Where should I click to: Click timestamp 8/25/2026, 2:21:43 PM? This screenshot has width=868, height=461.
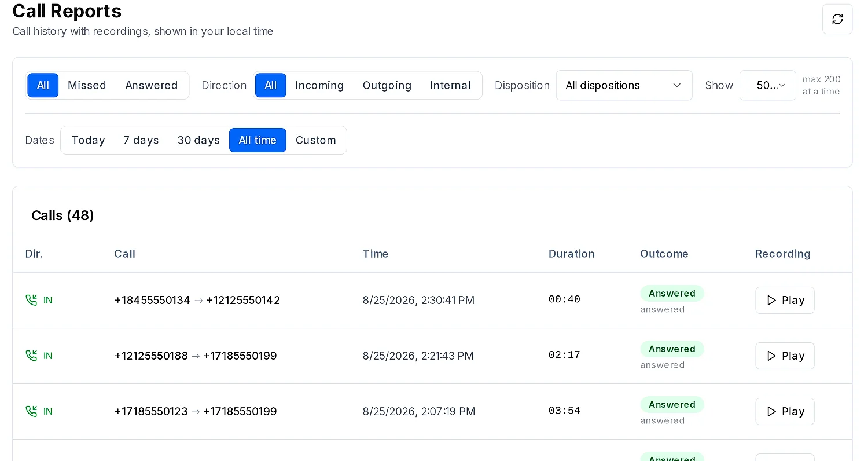click(418, 356)
